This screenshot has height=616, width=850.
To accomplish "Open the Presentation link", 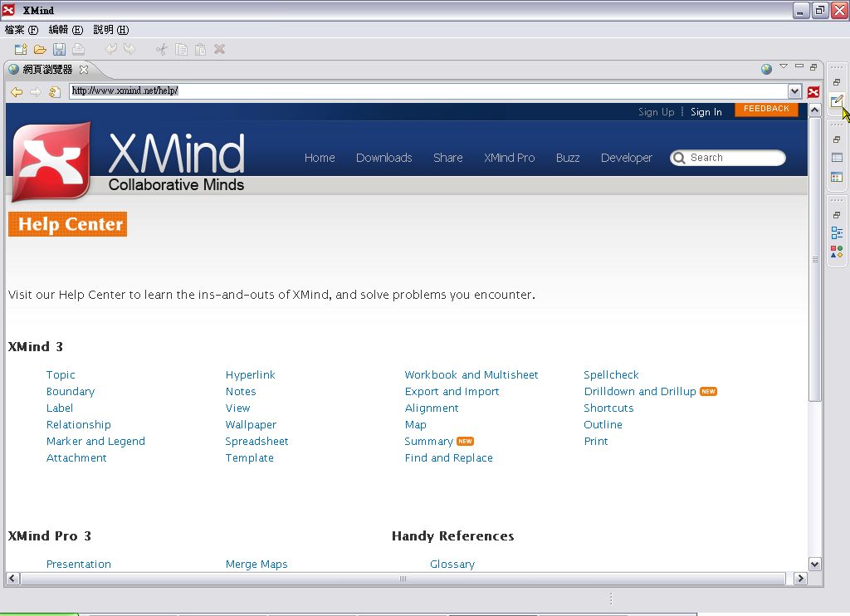I will (79, 564).
